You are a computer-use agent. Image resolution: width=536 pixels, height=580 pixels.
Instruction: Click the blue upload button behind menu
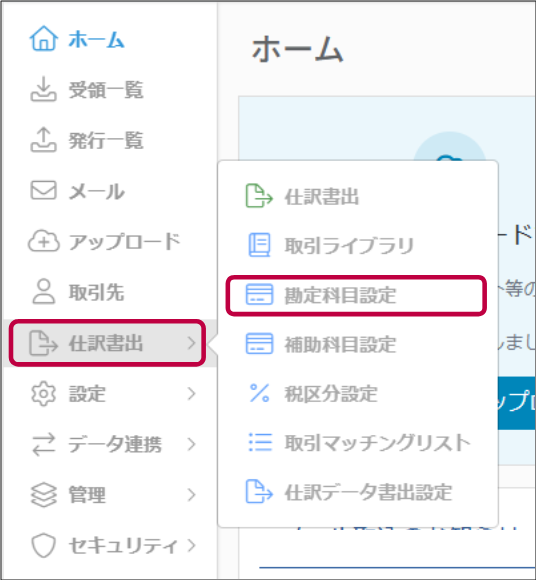point(517,403)
